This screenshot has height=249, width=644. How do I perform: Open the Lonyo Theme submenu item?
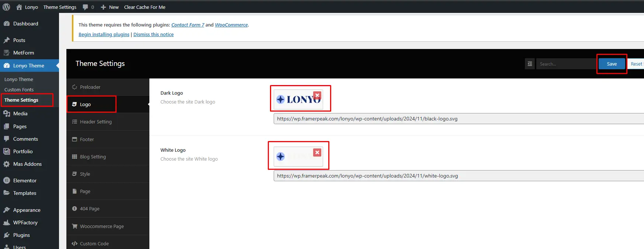pyautogui.click(x=19, y=79)
